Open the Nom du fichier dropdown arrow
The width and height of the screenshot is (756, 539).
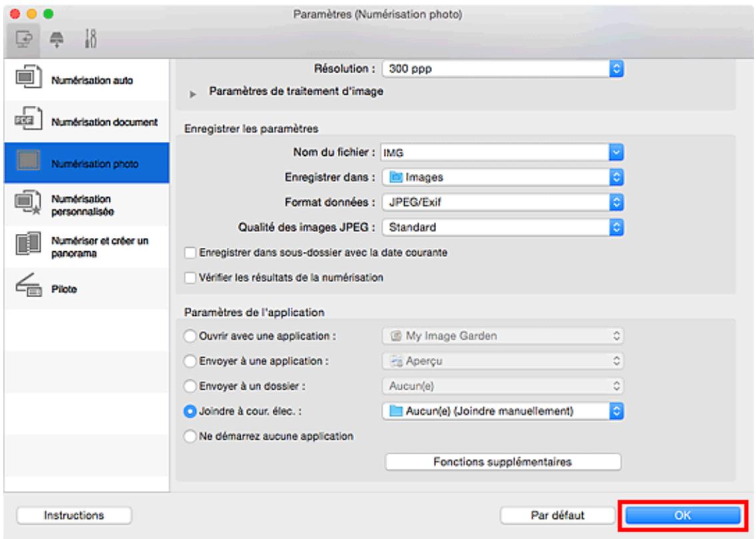[616, 153]
